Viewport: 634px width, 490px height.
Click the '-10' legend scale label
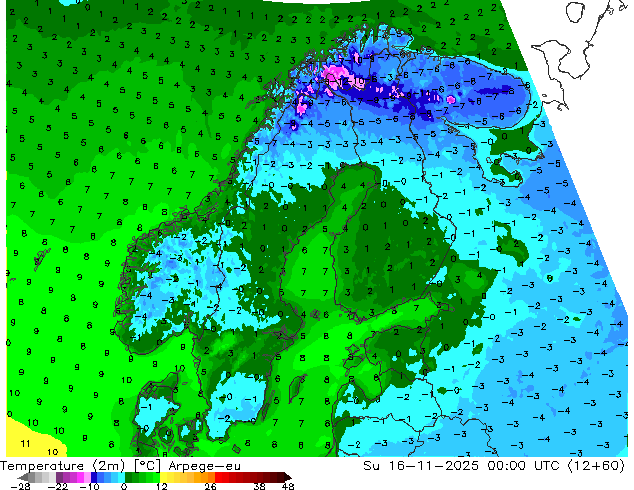click(90, 486)
